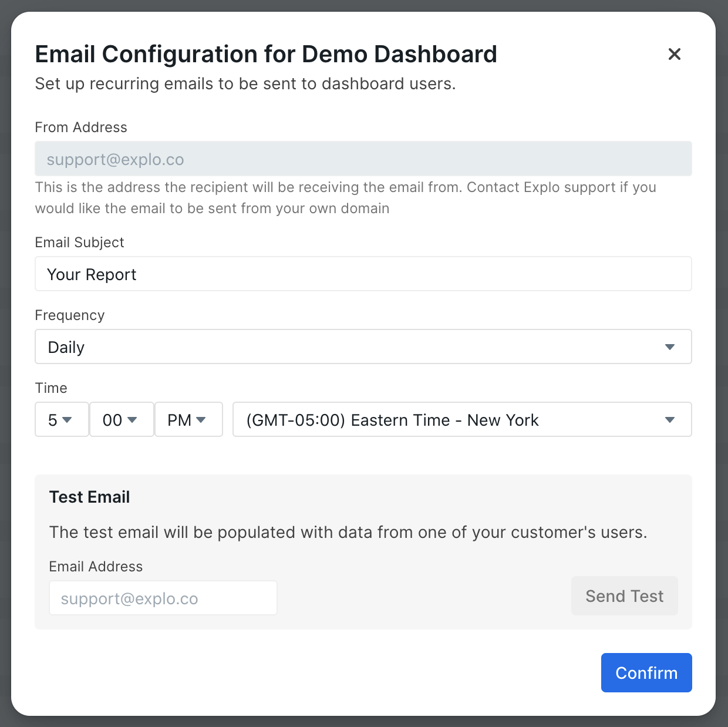This screenshot has height=727, width=728.
Task: Click the blue Confirm button
Action: click(x=646, y=673)
